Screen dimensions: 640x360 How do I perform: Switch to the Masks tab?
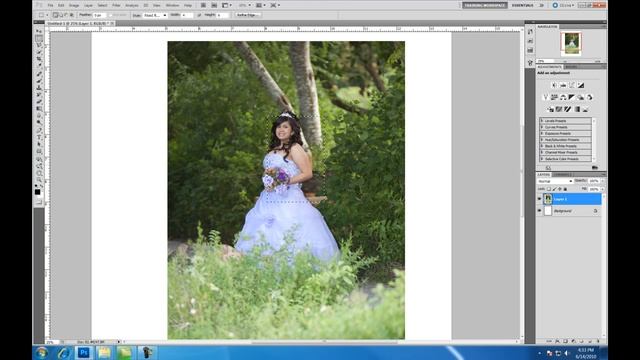point(571,67)
